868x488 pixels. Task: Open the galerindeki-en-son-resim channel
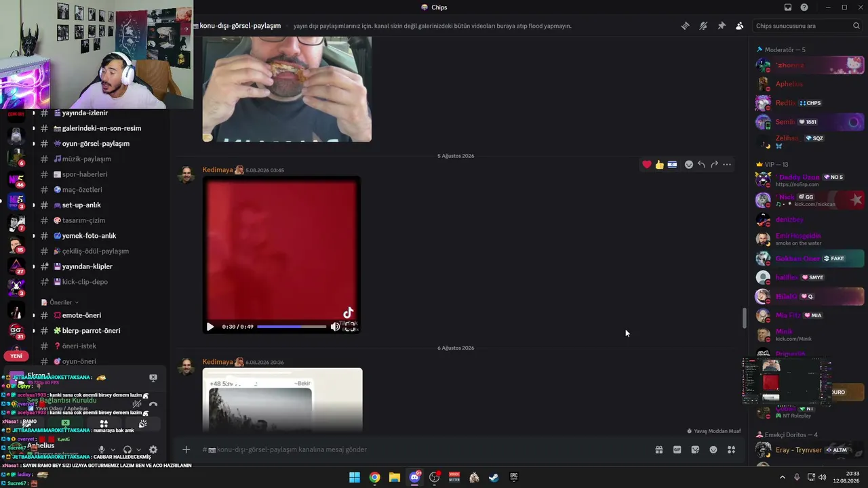coord(101,128)
